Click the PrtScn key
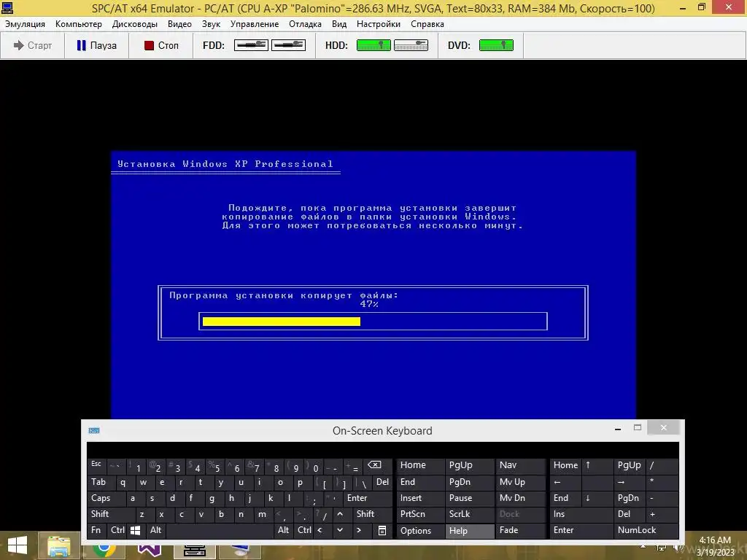Viewport: 747px width, 560px height. (x=421, y=514)
